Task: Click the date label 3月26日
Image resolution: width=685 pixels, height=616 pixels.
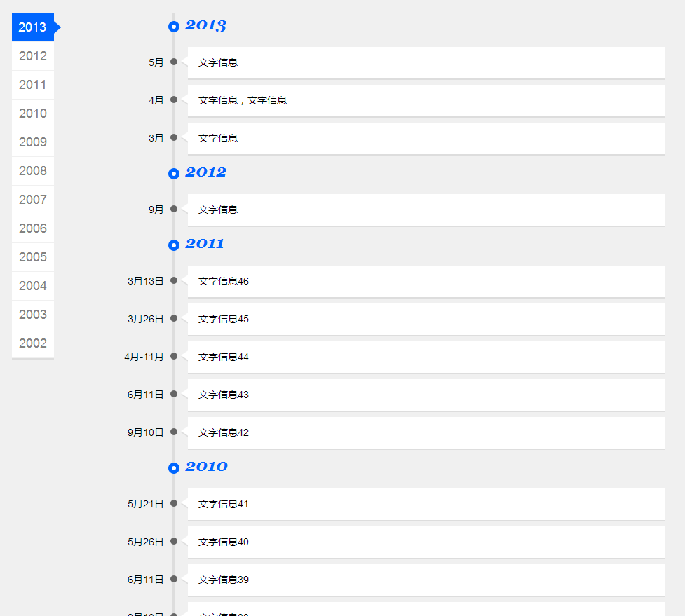Action: click(x=145, y=319)
